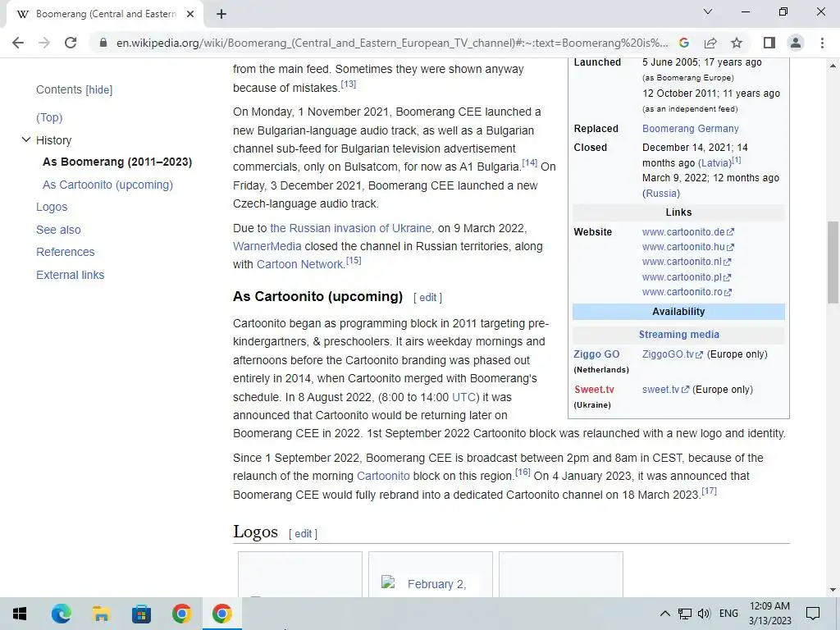Screen dimensions: 840x630
Task: Jump to See also section
Action: point(58,230)
